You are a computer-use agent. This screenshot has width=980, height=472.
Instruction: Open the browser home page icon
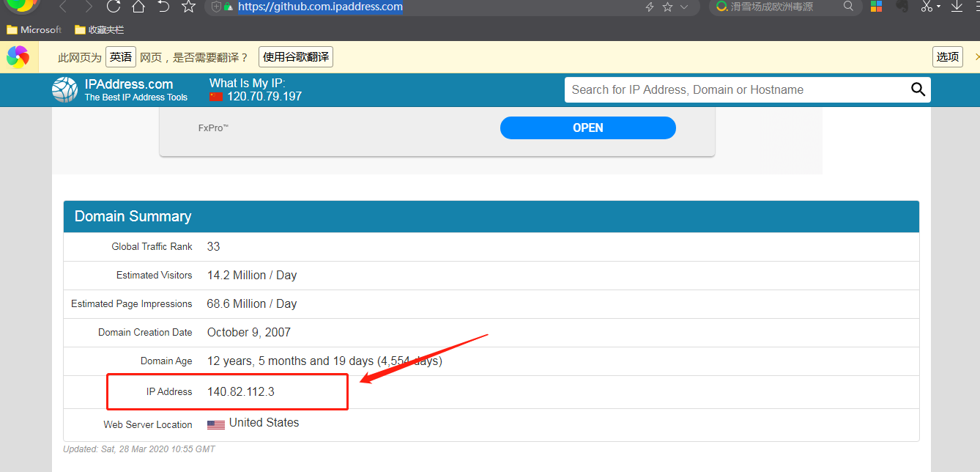(x=138, y=7)
